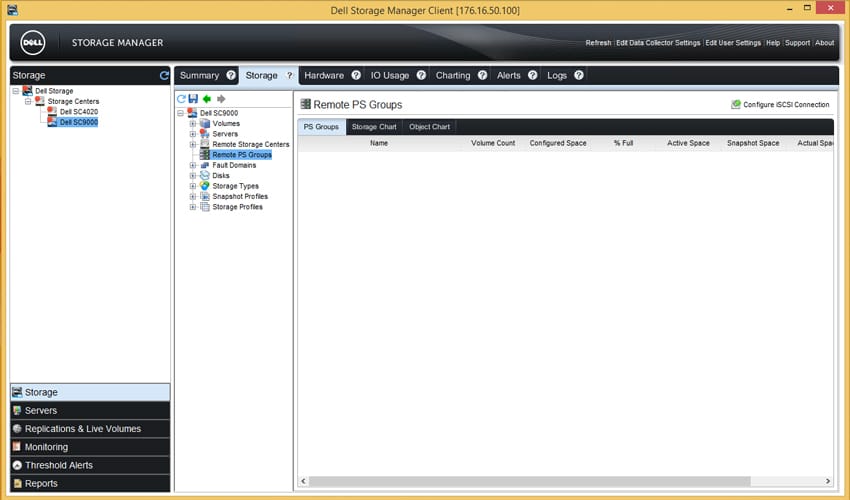Open help icon next to the Hardware tab
The width and height of the screenshot is (850, 500).
(x=356, y=75)
